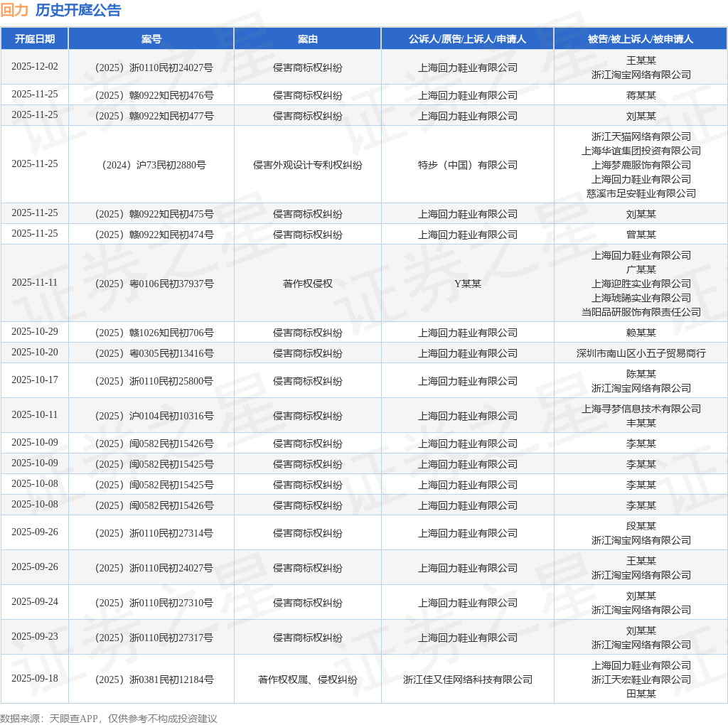The image size is (728, 725).
Task: Click defendant 广某某
Action: point(641,269)
